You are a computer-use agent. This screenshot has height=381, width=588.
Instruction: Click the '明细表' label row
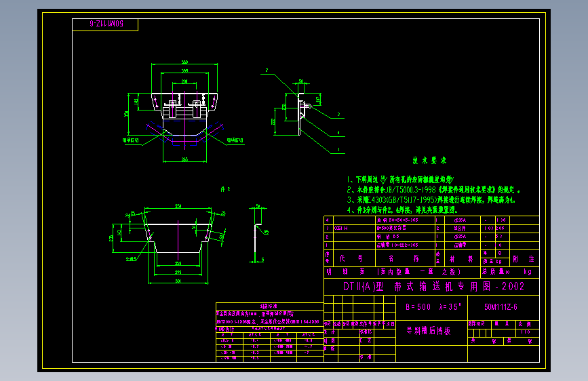point(393,271)
